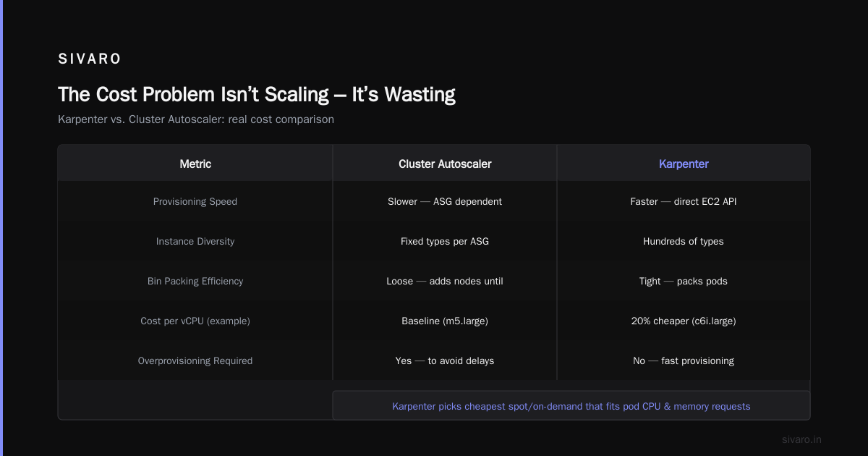Click 'Loose — adds nodes until' cell
The image size is (868, 456).
[445, 281]
